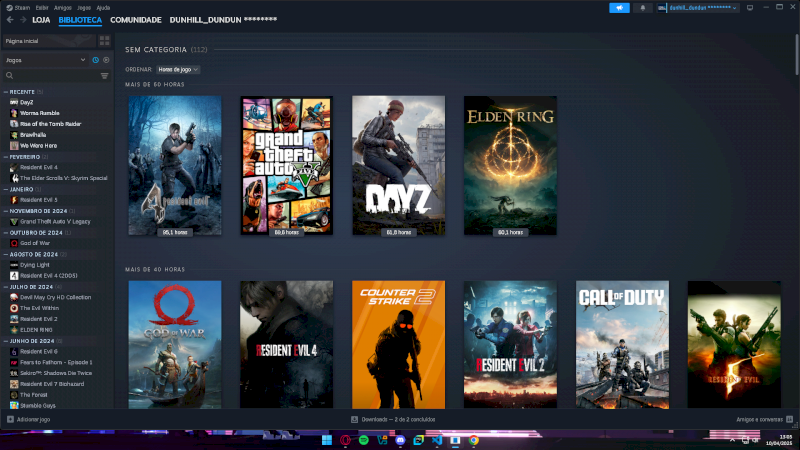Viewport: 800px width, 450px height.
Task: Select the Elden Ring cover thumbnail
Action: tap(510, 165)
